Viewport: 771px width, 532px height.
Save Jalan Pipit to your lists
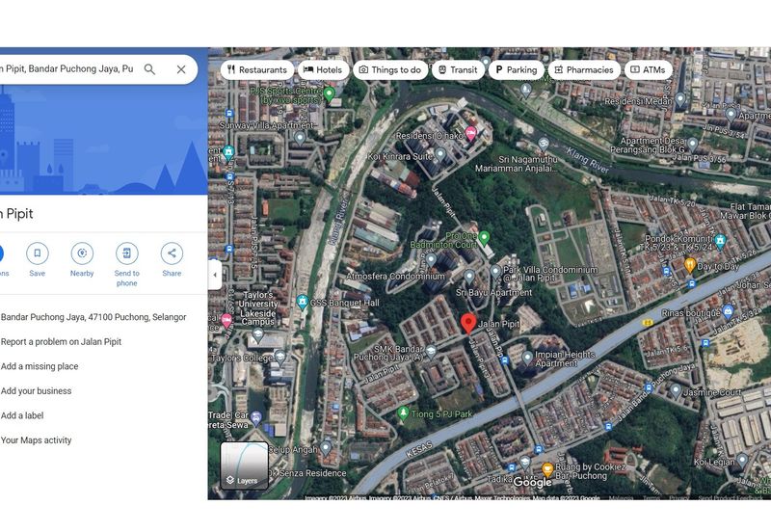click(37, 253)
